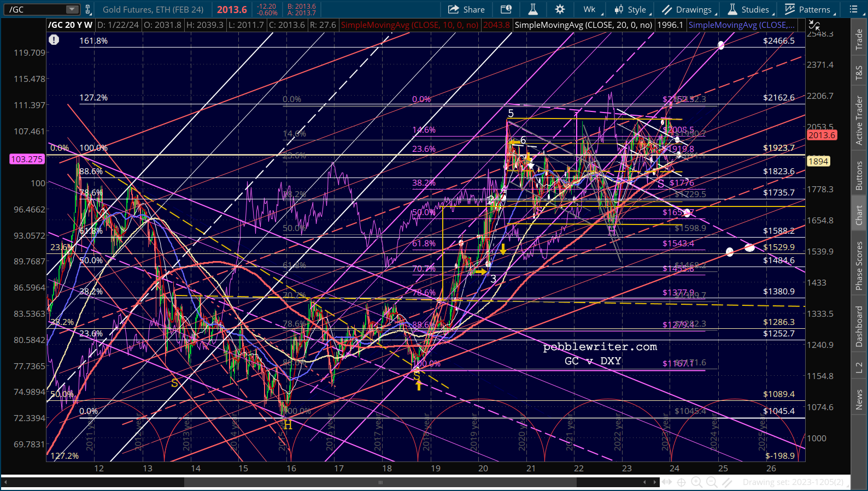Switch to the Trade sidebar tab
This screenshot has width=868, height=491.
point(859,39)
